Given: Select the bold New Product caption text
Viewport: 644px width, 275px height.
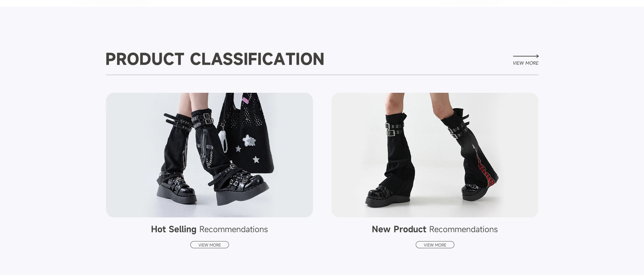Looking at the screenshot, I should [x=399, y=229].
